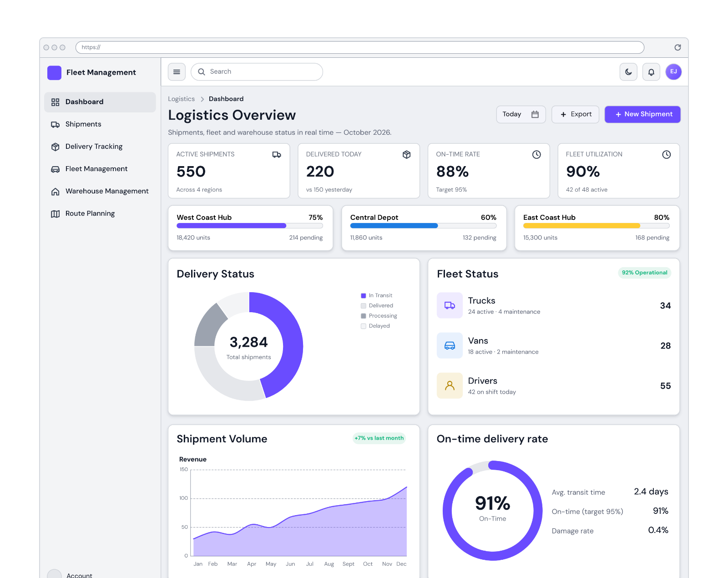Screen dimensions: 728x578
Task: Open the Today date dropdown
Action: coord(521,114)
